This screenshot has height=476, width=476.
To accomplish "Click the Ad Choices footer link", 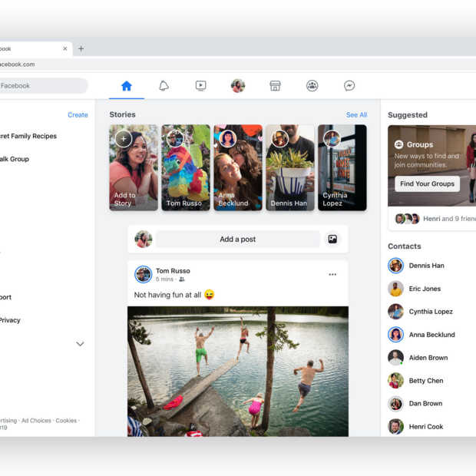I will [x=36, y=421].
